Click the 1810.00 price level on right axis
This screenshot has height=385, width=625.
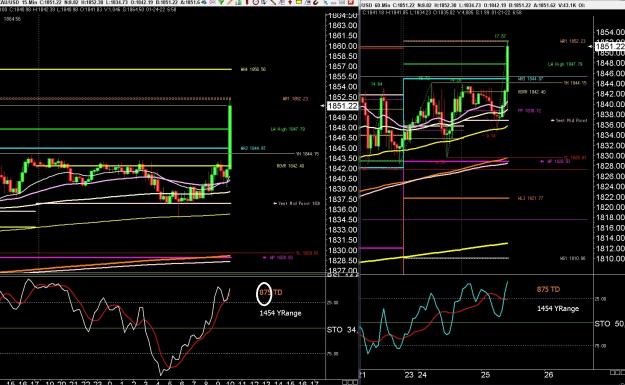pyautogui.click(x=610, y=259)
